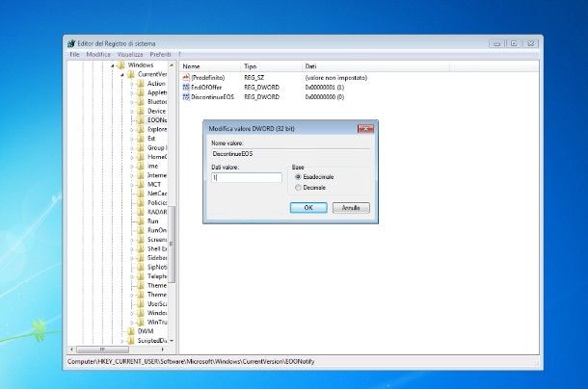Image resolution: width=588 pixels, height=389 pixels.
Task: Close the Modifica valore DWORD dialog
Action: [365, 128]
